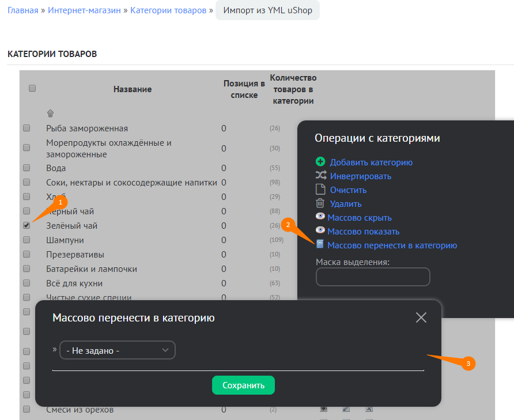Open the Батарейки и лампочки category

click(92, 269)
